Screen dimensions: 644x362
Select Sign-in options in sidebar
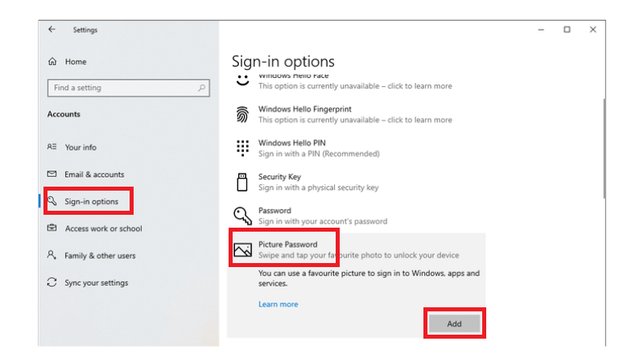pos(91,201)
